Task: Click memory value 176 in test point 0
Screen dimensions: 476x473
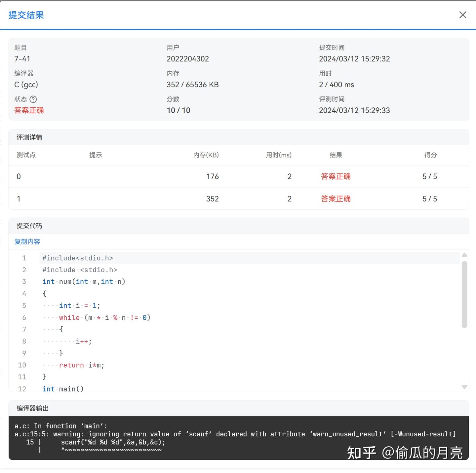Action: pos(213,176)
